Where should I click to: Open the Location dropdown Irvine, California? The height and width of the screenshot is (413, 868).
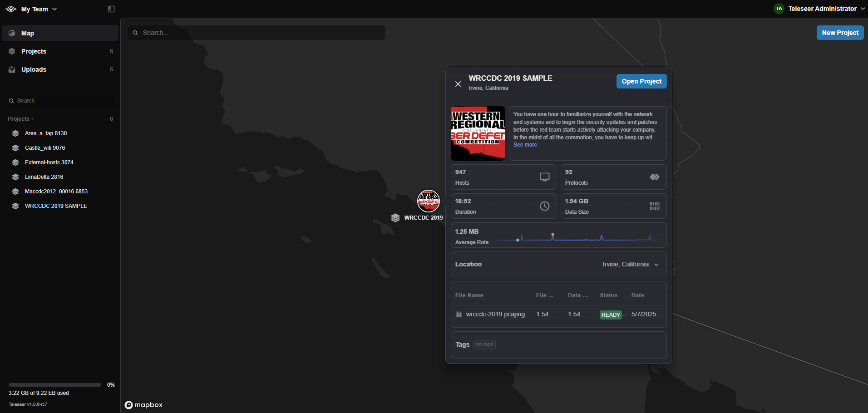coord(630,264)
